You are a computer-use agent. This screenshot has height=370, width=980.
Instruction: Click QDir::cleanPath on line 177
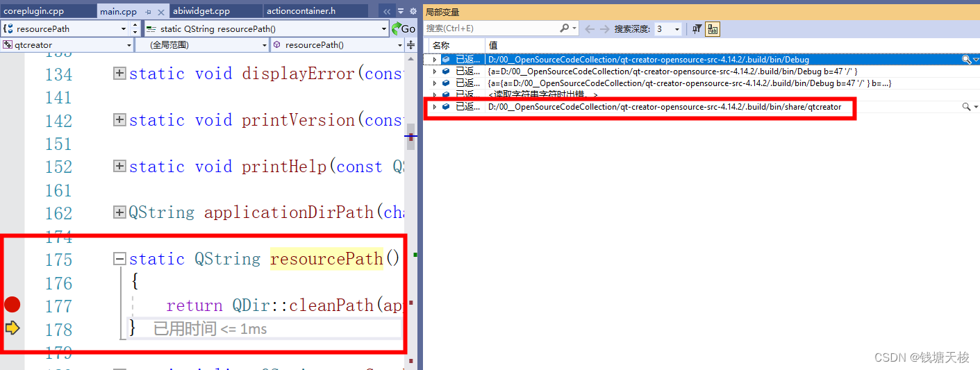[x=302, y=305]
